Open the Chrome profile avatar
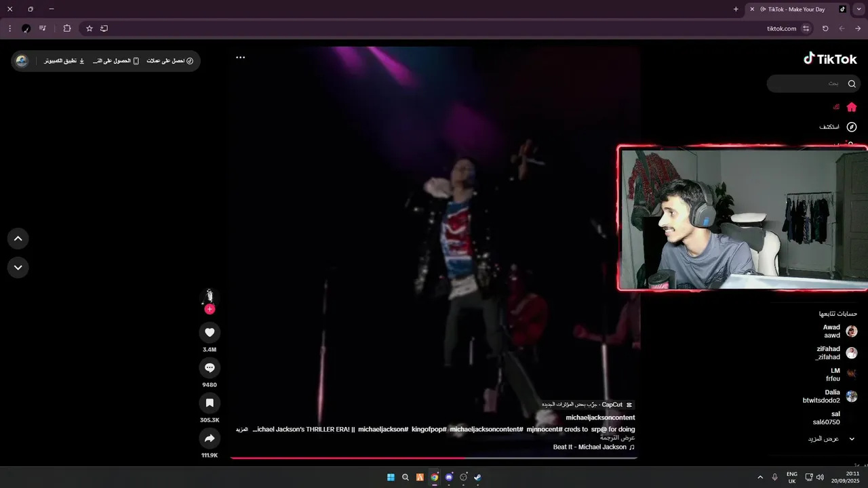 (26, 28)
